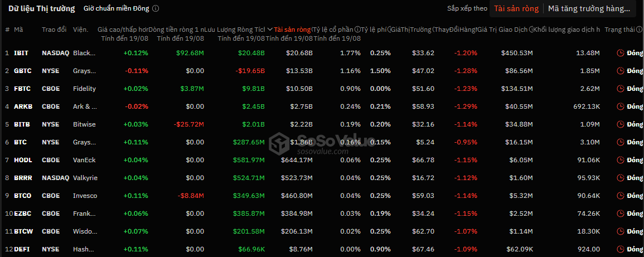Click the Dữ liệu Thị trường heading
The width and height of the screenshot is (644, 257).
point(41,8)
